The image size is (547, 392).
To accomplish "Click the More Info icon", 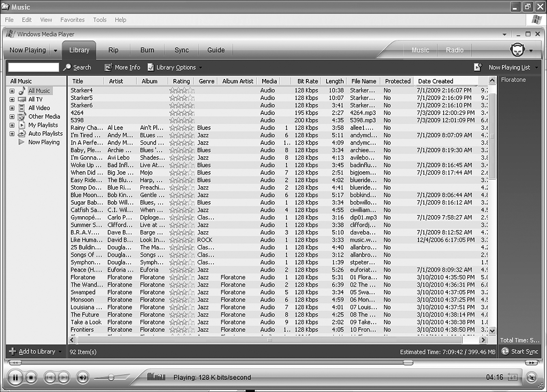I will (x=108, y=67).
